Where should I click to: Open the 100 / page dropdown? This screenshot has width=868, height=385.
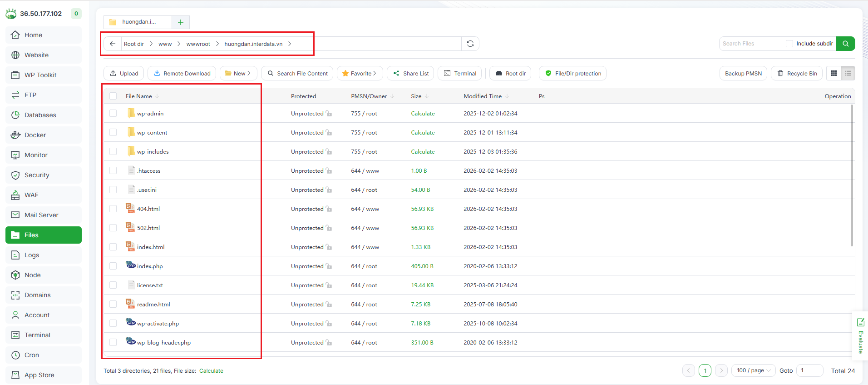(x=754, y=370)
